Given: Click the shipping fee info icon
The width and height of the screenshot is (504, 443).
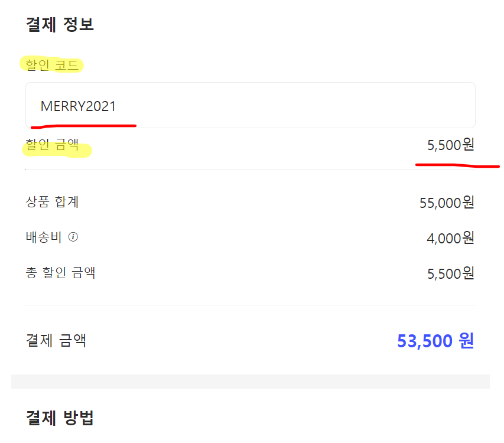Looking at the screenshot, I should coord(73,237).
